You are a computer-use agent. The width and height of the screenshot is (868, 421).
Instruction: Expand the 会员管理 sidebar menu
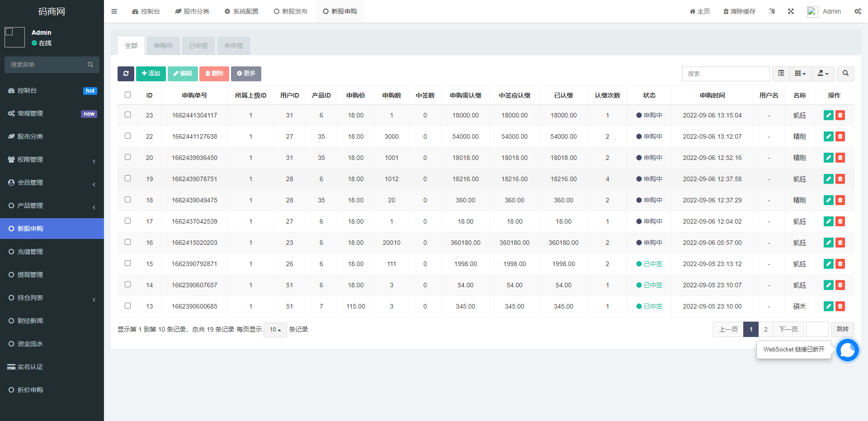pos(52,182)
